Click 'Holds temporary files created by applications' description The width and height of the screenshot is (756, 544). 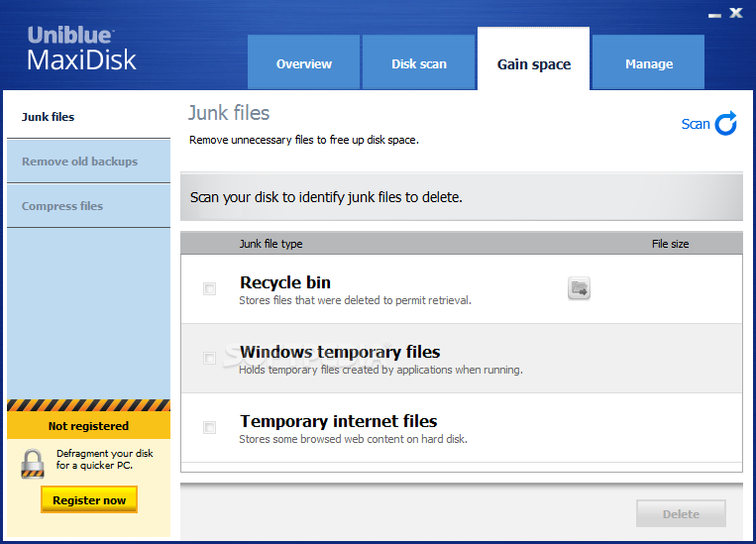[380, 370]
